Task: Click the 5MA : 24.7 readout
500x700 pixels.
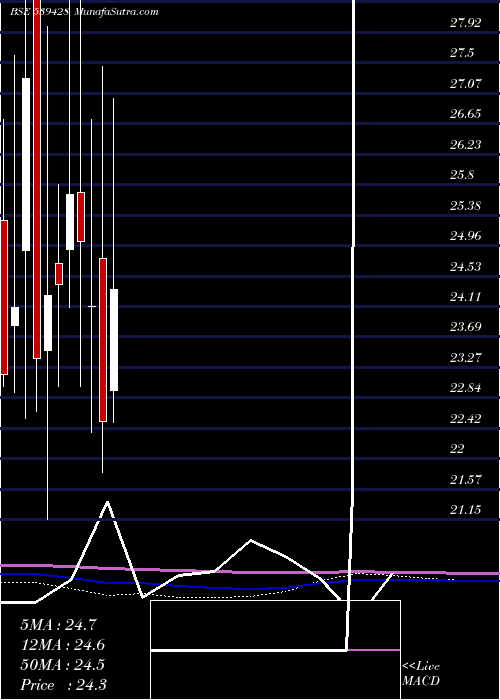Action: (x=58, y=625)
